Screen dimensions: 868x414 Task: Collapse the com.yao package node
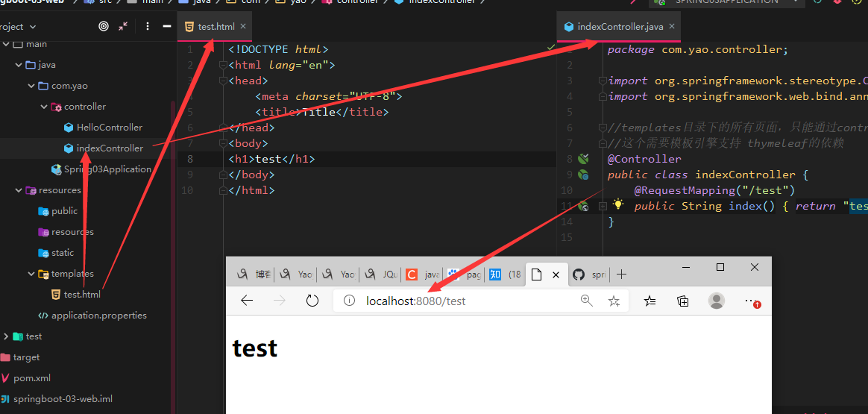tap(31, 86)
